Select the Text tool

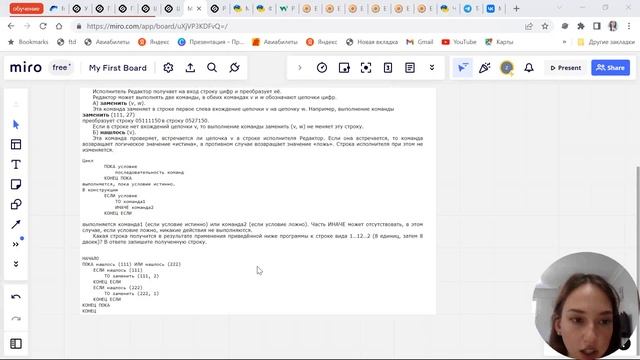[16, 164]
